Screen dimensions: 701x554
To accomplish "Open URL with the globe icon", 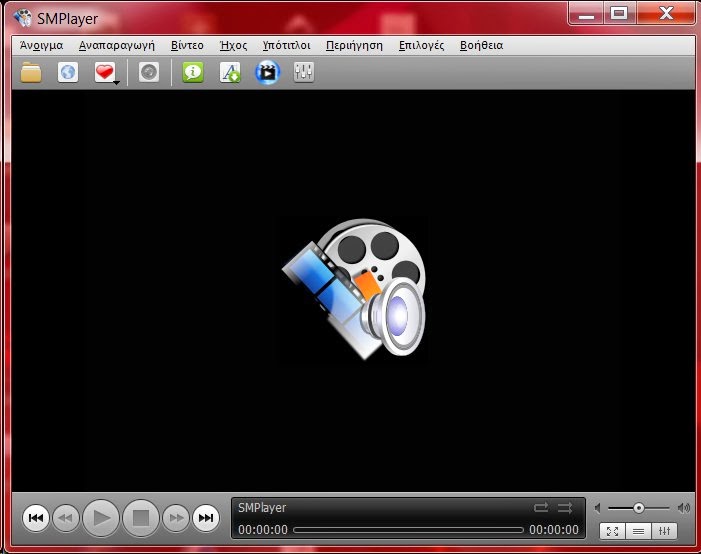I will tap(68, 72).
